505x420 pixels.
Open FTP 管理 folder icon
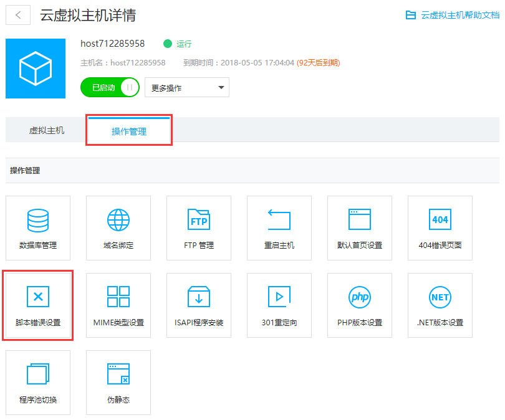[199, 219]
